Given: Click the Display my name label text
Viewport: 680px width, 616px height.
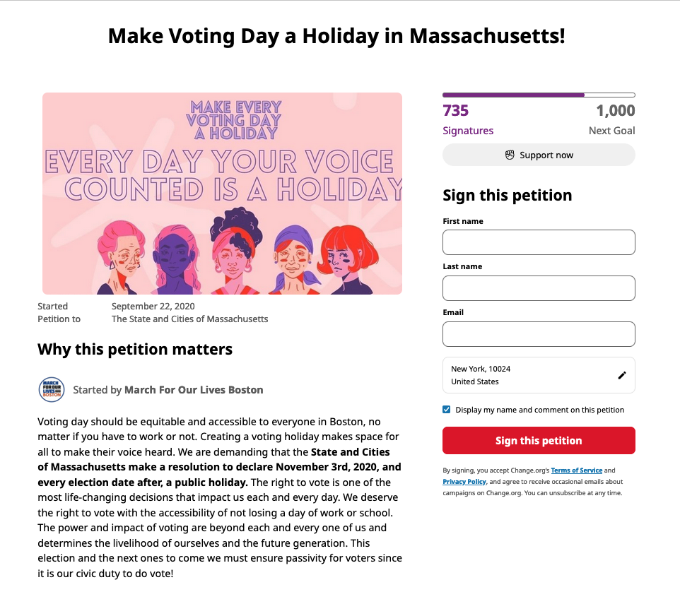Looking at the screenshot, I should [x=539, y=410].
